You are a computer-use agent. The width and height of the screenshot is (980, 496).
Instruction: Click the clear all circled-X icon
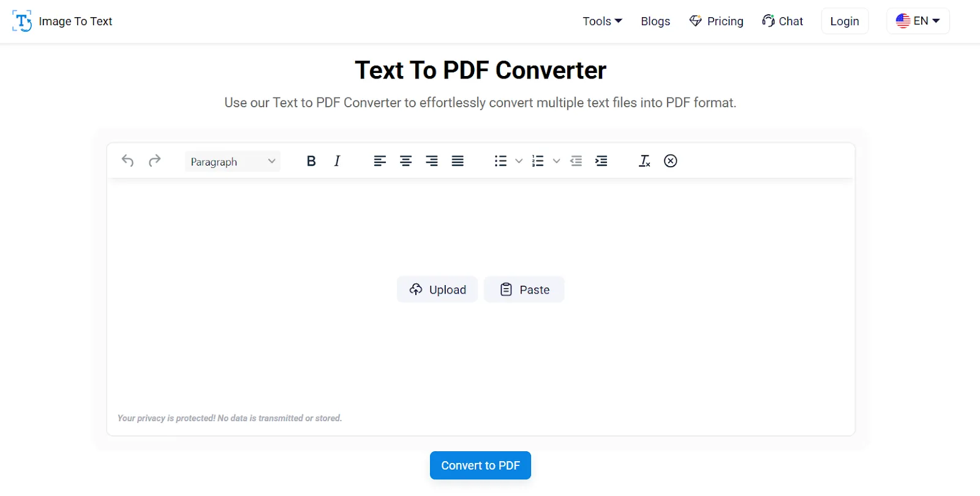(x=671, y=161)
